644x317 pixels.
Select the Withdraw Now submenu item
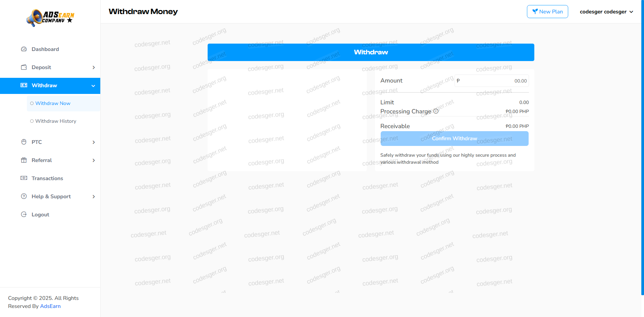(53, 103)
